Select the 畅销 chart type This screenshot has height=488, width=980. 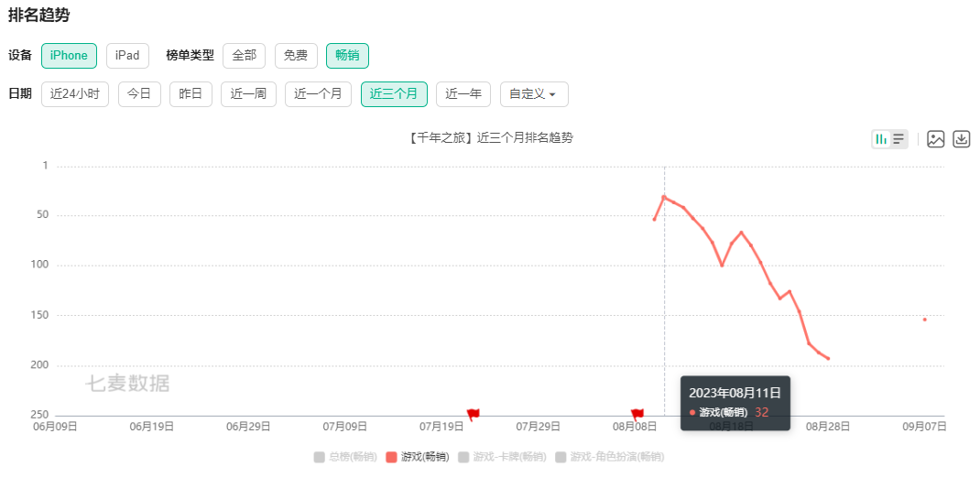tap(347, 56)
